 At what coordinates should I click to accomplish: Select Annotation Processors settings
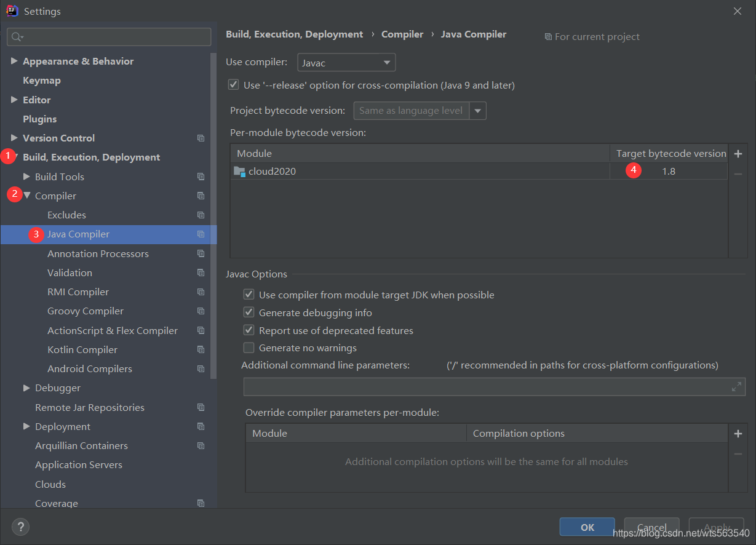[x=98, y=253]
